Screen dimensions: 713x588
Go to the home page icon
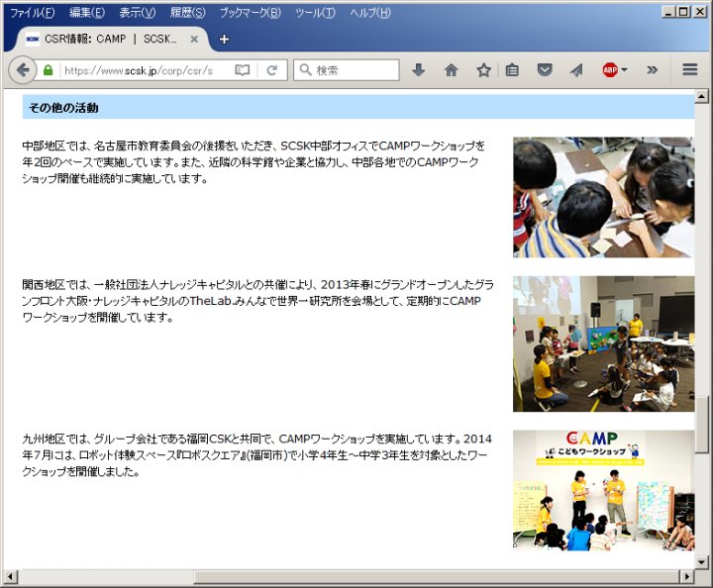[x=451, y=70]
